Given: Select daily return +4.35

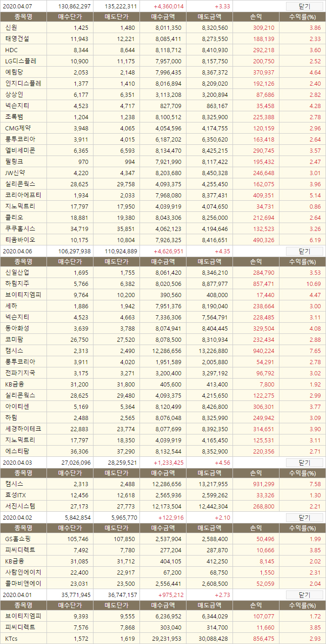Looking at the screenshot, I should pos(223,251).
